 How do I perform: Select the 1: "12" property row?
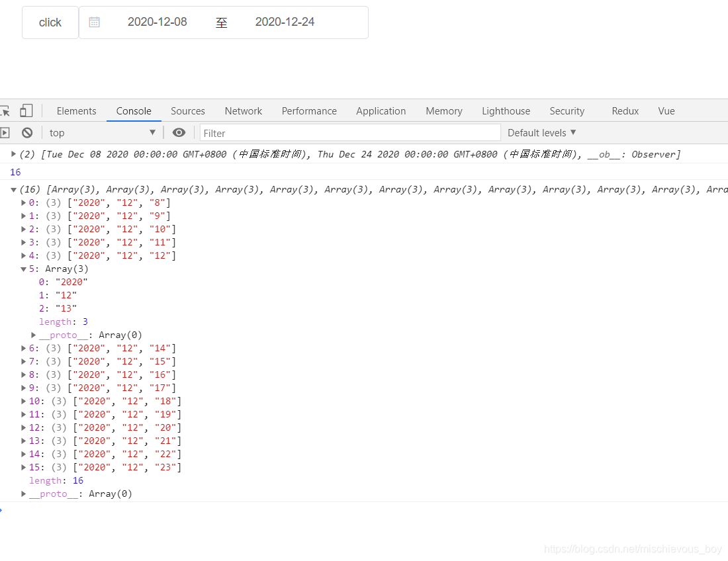pos(58,295)
